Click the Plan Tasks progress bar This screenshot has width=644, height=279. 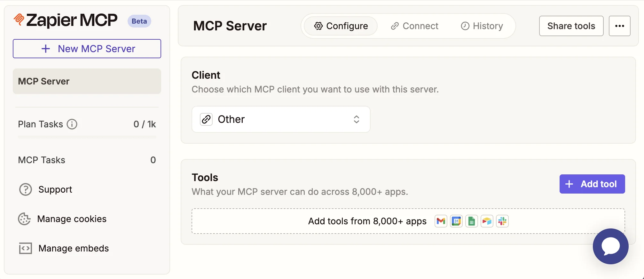(x=87, y=137)
